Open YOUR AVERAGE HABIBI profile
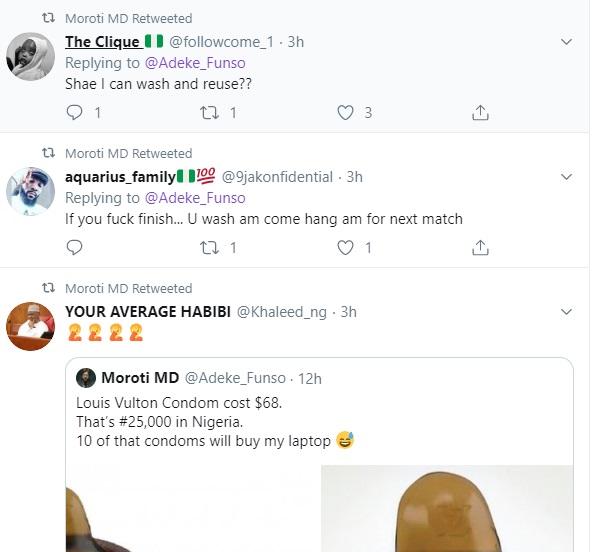The image size is (616, 552). pyautogui.click(x=147, y=312)
